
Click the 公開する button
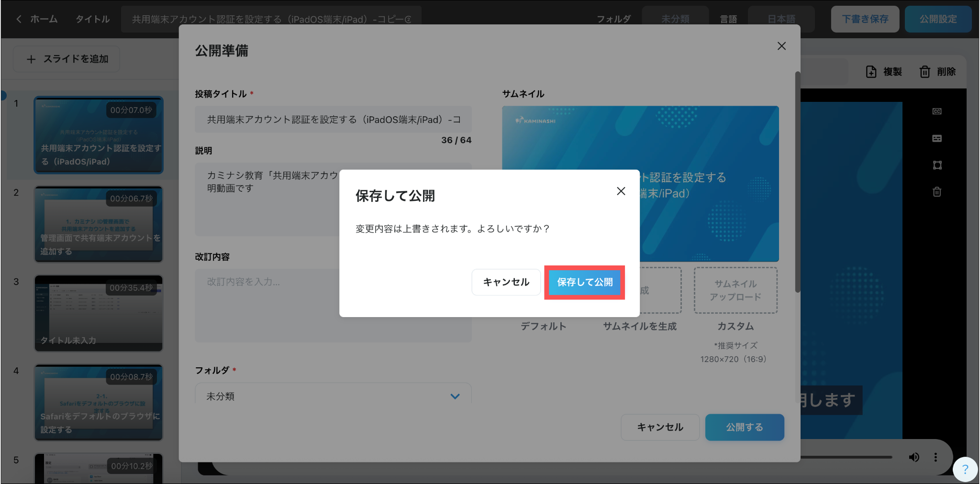[745, 427]
